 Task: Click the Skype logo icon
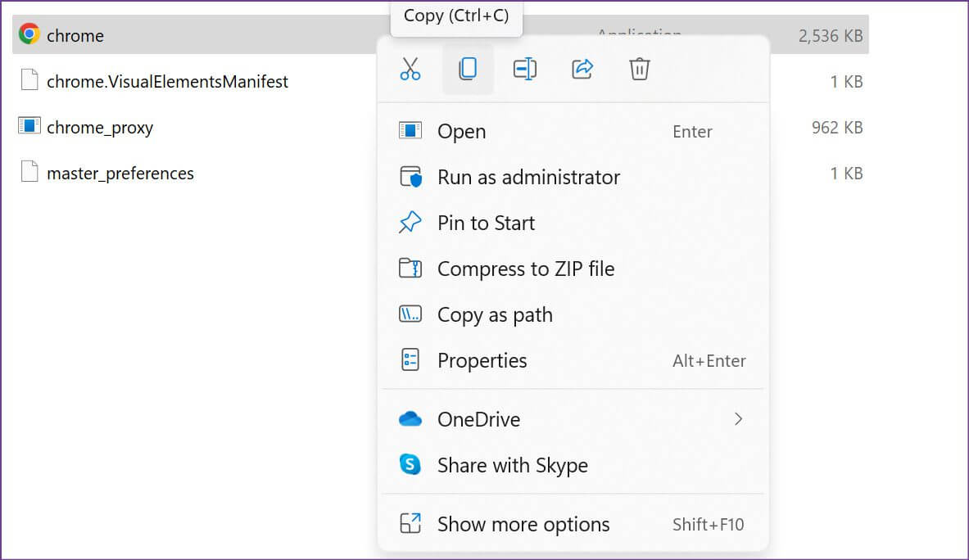(x=410, y=464)
